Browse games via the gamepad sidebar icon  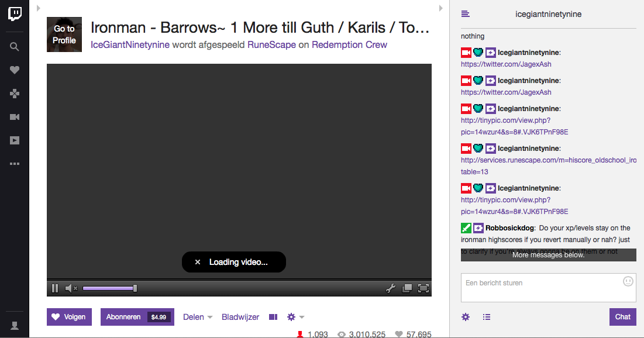tap(15, 94)
